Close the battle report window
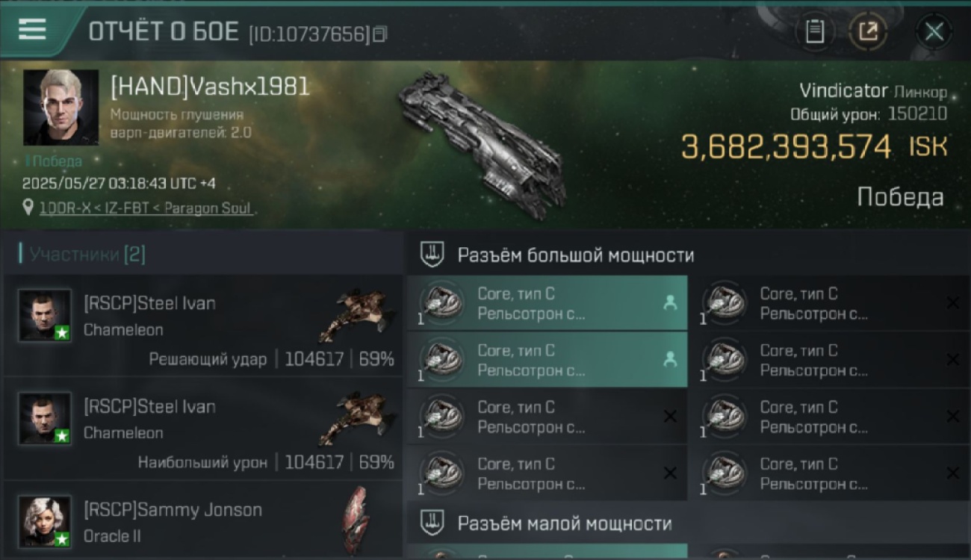The width and height of the screenshot is (971, 560). pyautogui.click(x=934, y=31)
